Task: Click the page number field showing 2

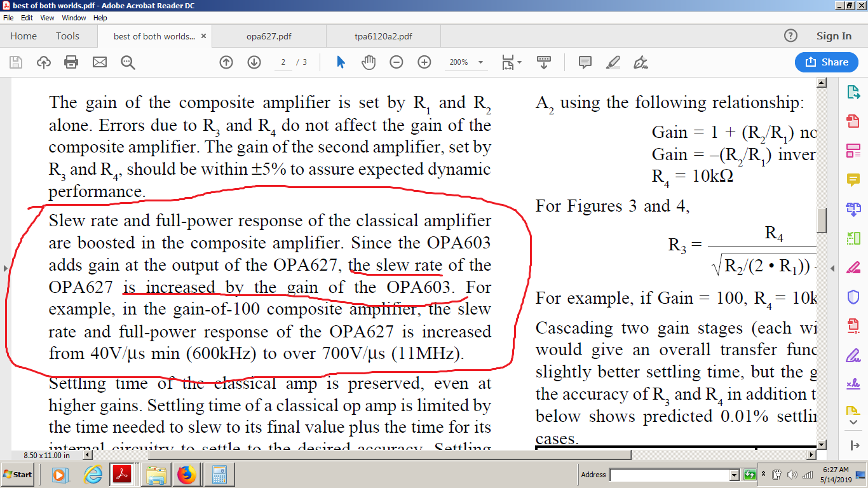Action: click(283, 62)
